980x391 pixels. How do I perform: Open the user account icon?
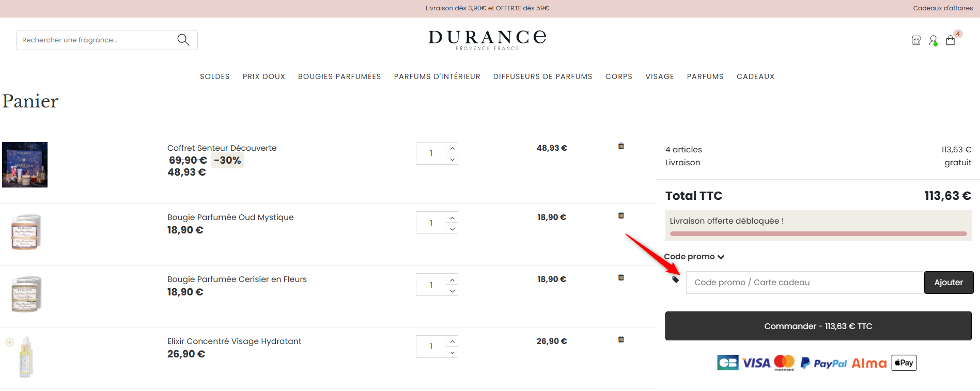[x=933, y=40]
